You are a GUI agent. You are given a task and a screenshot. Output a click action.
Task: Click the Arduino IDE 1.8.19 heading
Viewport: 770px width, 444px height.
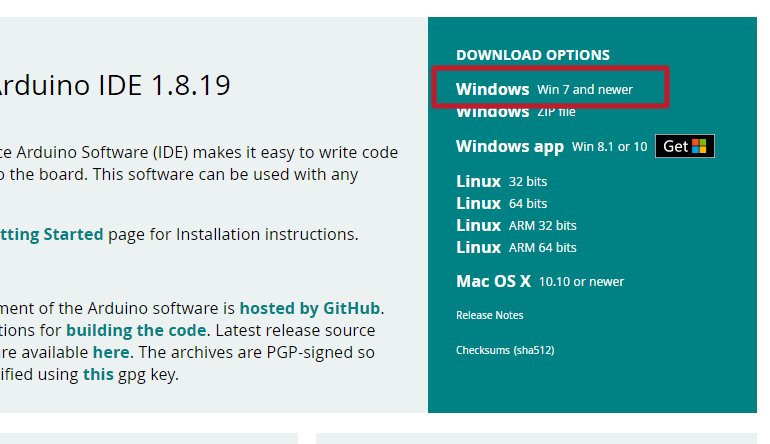[x=113, y=85]
